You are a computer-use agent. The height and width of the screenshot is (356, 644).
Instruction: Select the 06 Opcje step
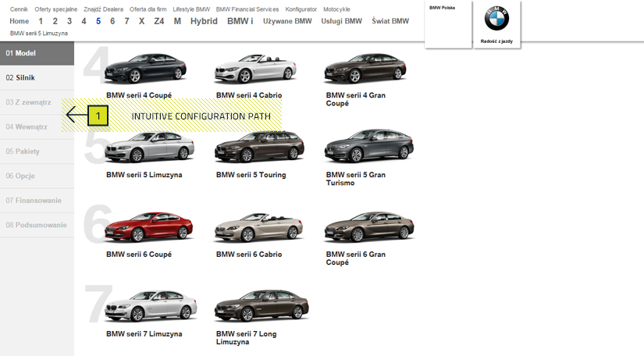click(x=37, y=176)
